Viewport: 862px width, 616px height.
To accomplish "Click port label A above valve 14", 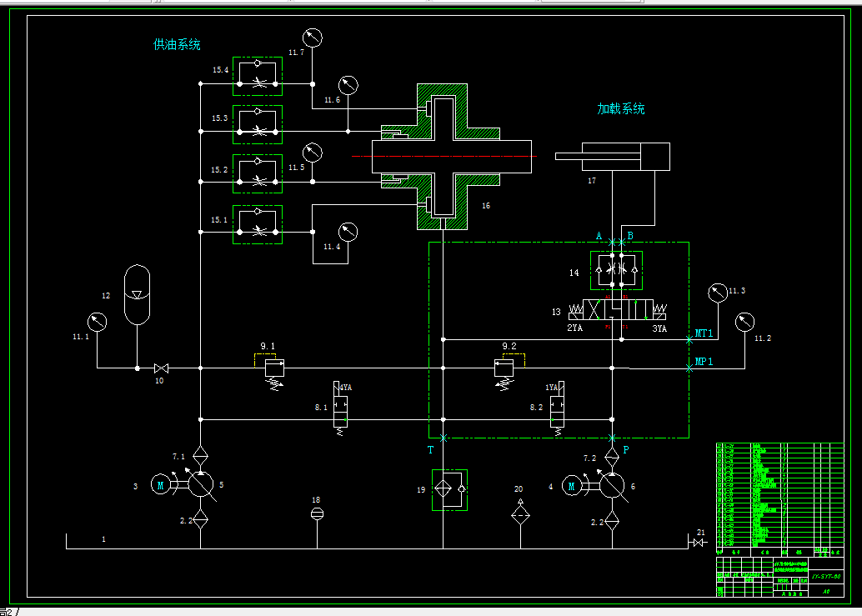I will click(599, 236).
